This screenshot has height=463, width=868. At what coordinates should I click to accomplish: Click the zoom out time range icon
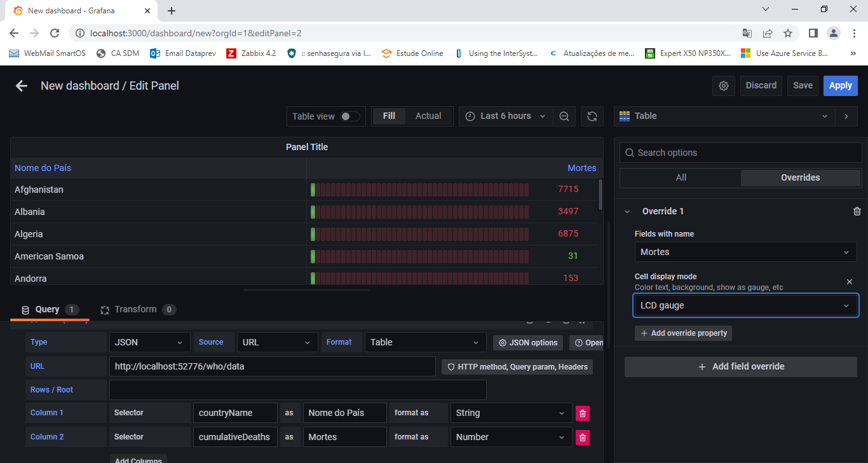coord(564,116)
